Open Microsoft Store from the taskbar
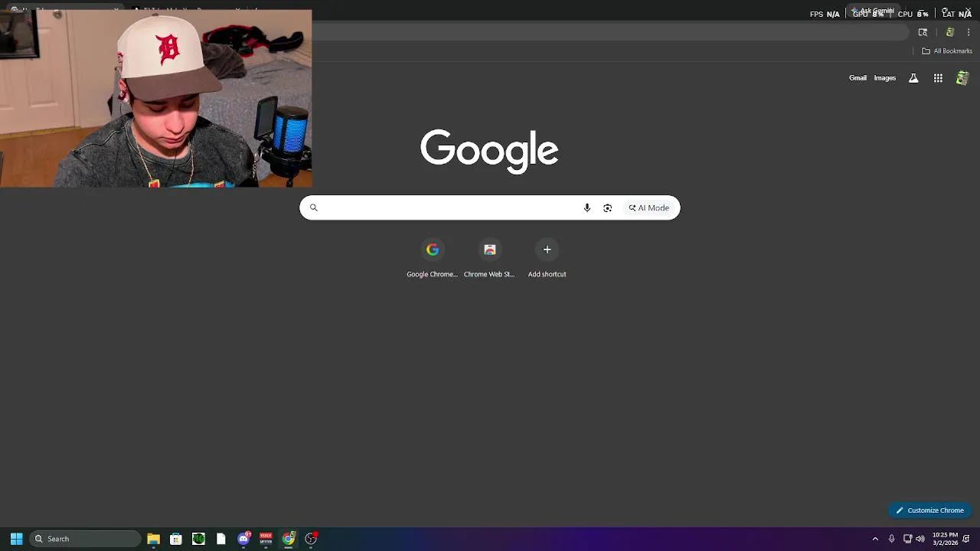 tap(175, 539)
